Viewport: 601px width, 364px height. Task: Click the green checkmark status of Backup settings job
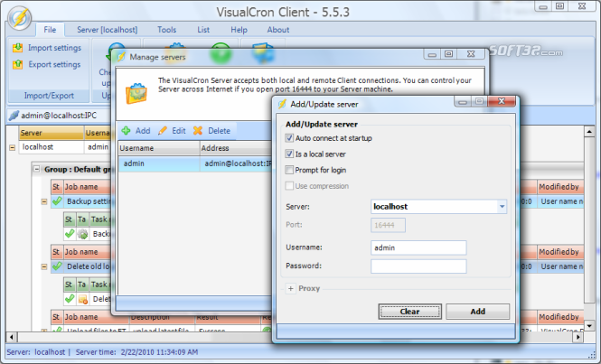57,201
